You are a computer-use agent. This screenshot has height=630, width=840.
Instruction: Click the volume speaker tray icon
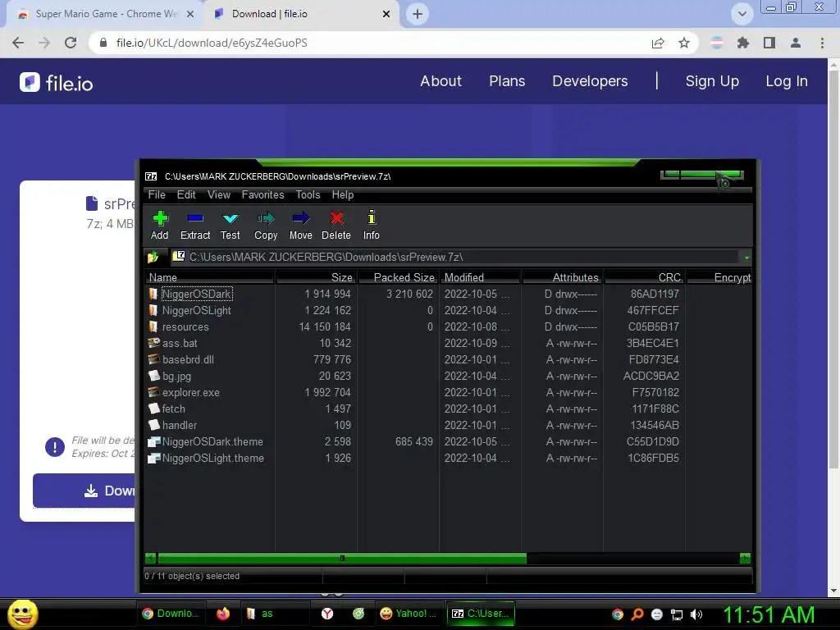point(696,614)
